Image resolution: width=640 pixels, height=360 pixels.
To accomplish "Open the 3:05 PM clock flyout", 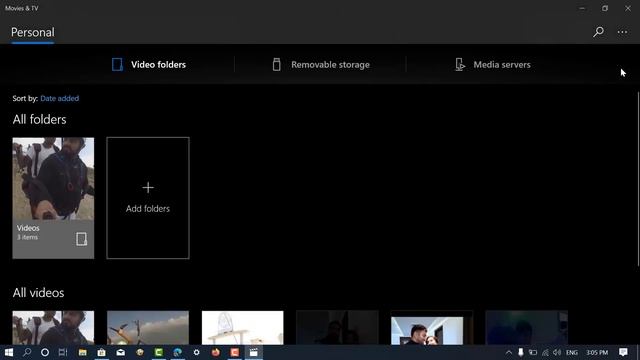I will [x=597, y=352].
